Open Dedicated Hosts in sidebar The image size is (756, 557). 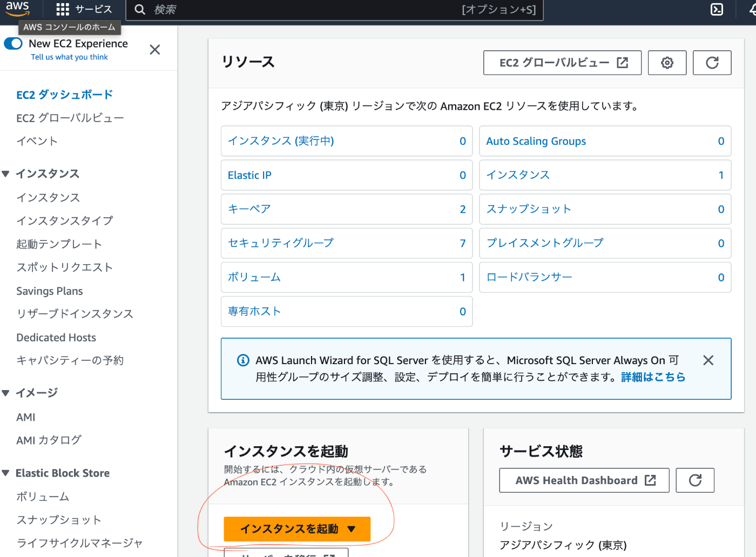(x=56, y=338)
